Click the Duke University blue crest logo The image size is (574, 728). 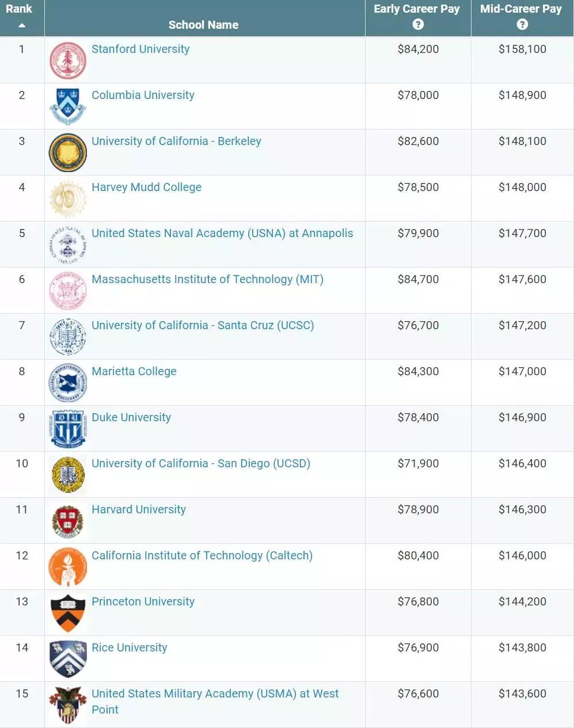point(68,429)
